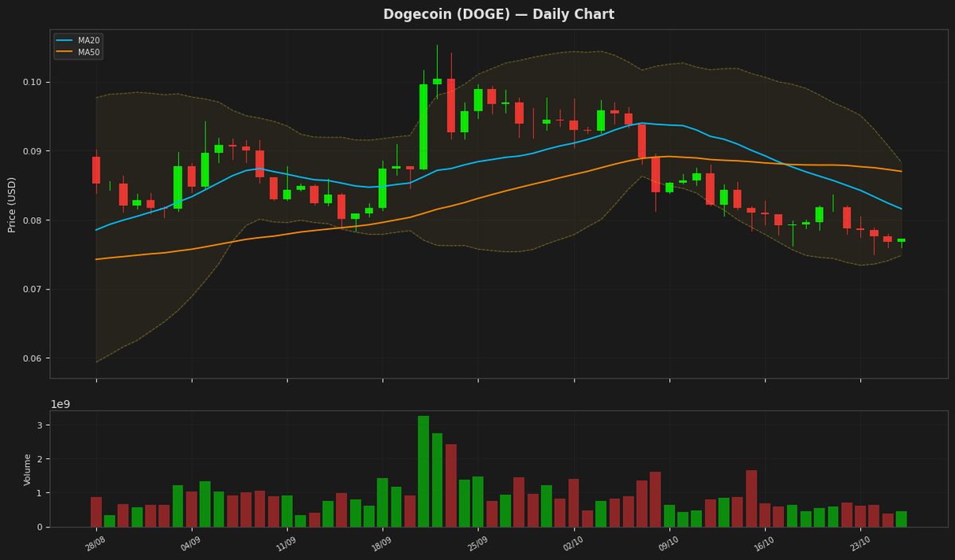Viewport: 955px width, 560px height.
Task: Click the 0.09 price tick label
Action: [33, 151]
